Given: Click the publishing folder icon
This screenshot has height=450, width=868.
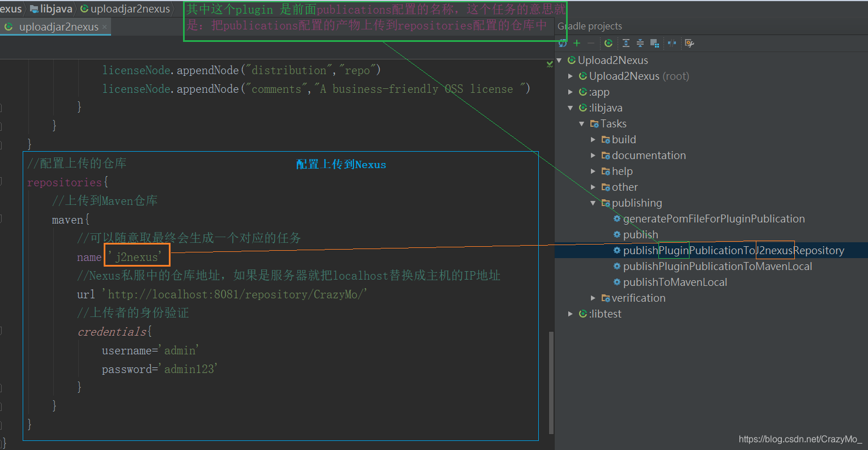Looking at the screenshot, I should pos(606,203).
